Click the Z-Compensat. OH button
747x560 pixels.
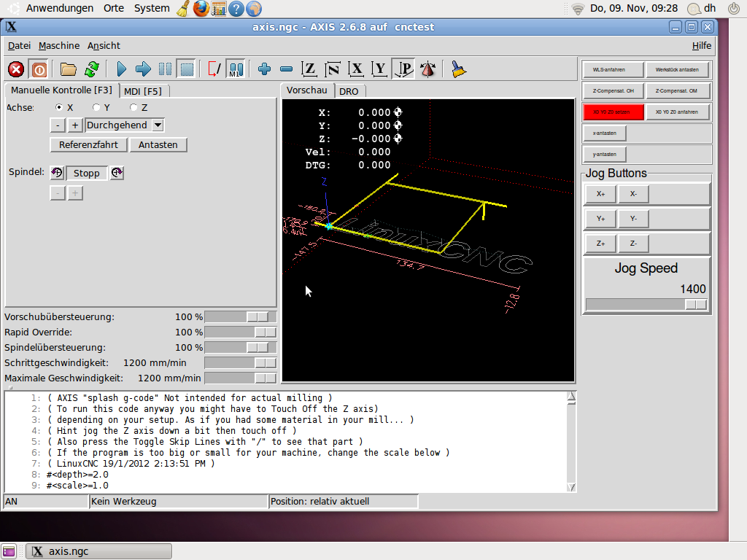[x=613, y=90]
